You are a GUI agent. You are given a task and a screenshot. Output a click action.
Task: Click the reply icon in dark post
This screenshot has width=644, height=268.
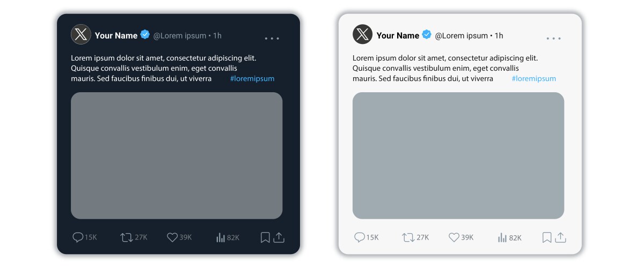[x=78, y=237]
